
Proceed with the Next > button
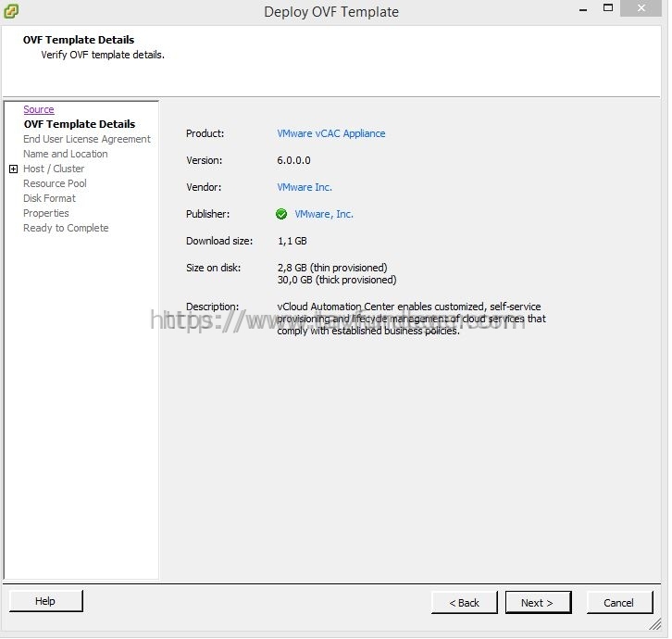(538, 603)
